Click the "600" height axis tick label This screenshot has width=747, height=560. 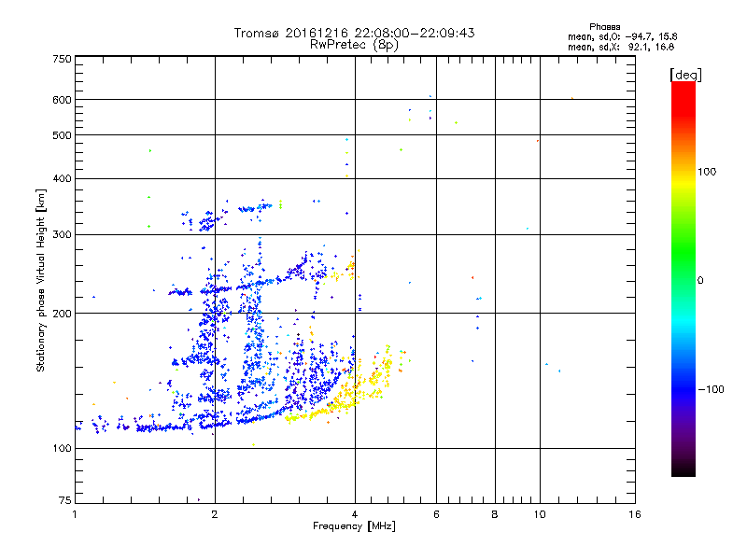62,100
